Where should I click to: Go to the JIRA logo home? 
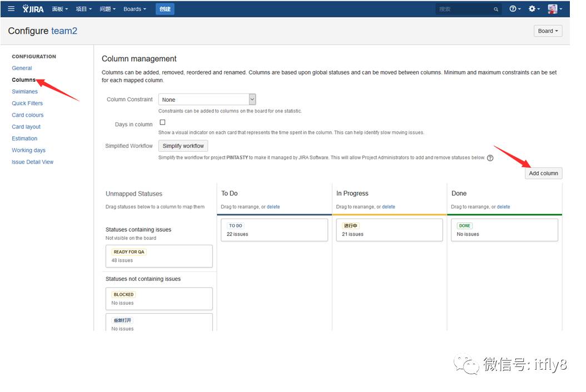tap(33, 9)
